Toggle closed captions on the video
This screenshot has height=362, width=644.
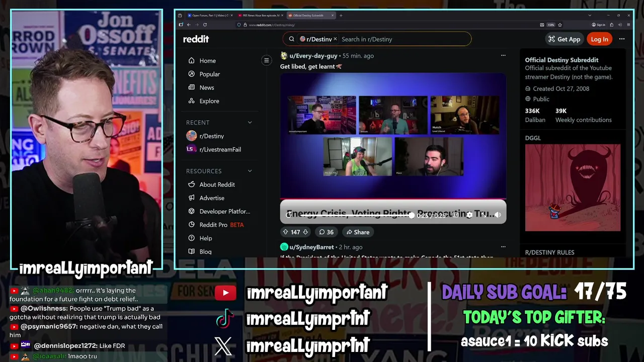click(455, 215)
